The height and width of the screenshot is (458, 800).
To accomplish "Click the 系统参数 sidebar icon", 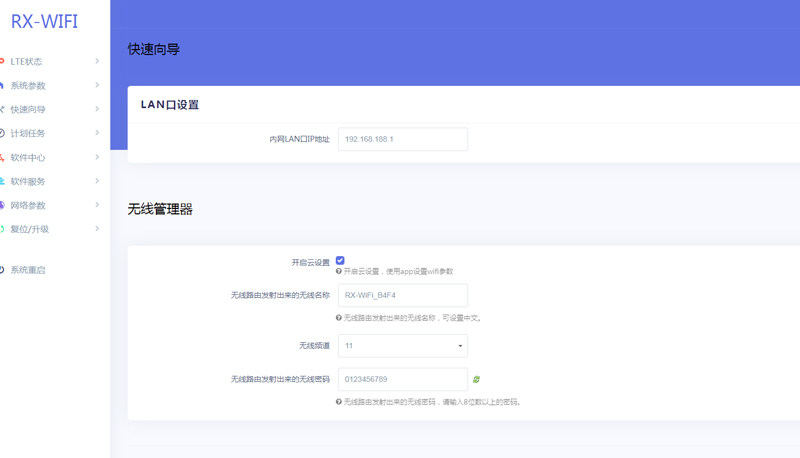I will (2, 85).
